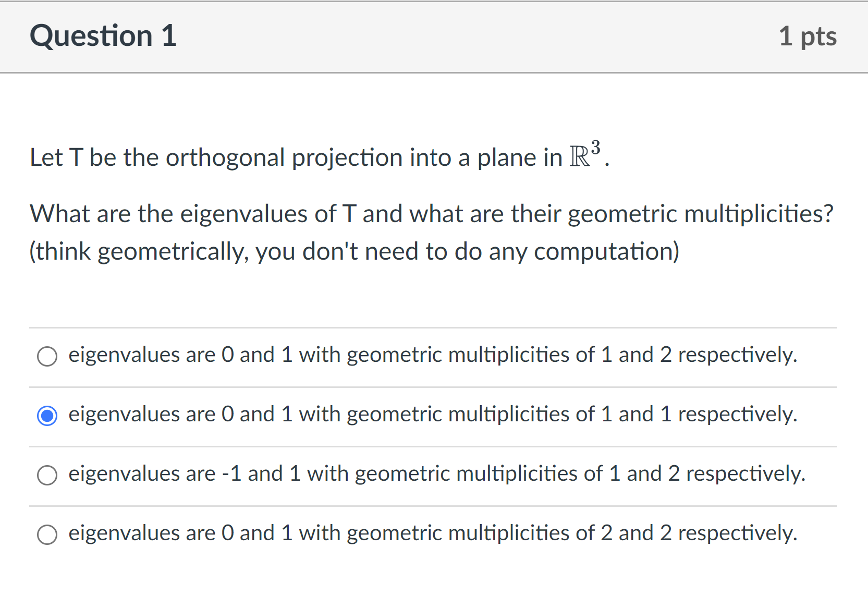Click the gray question title bar
This screenshot has height=596, width=868.
434,35
